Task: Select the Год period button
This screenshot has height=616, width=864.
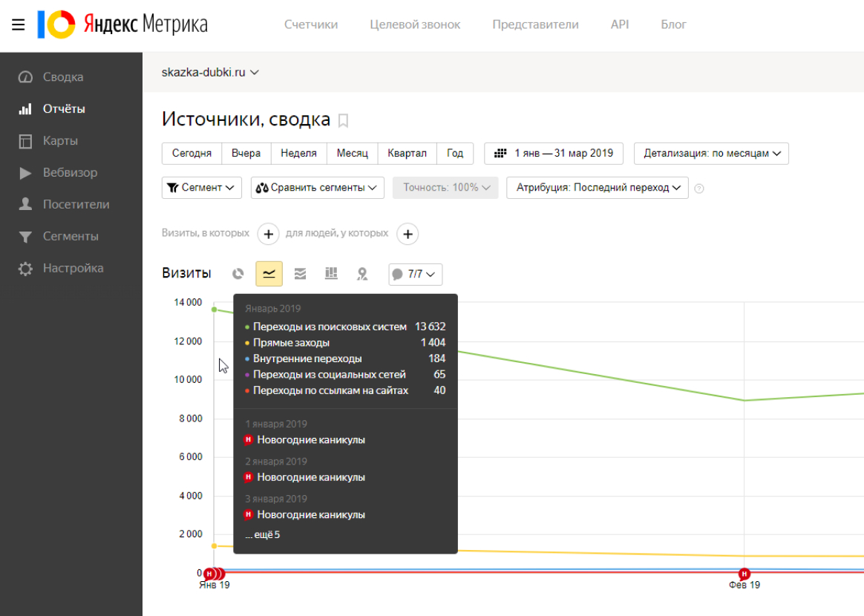Action: tap(455, 153)
